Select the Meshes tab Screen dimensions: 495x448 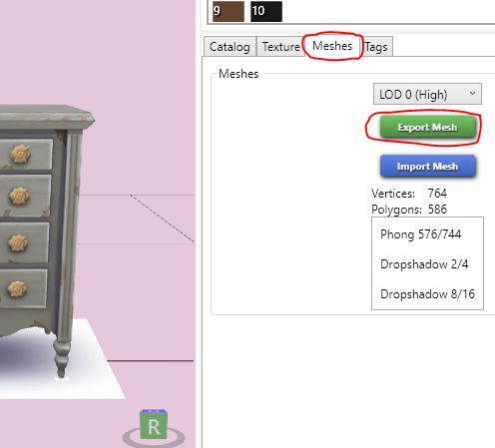332,46
